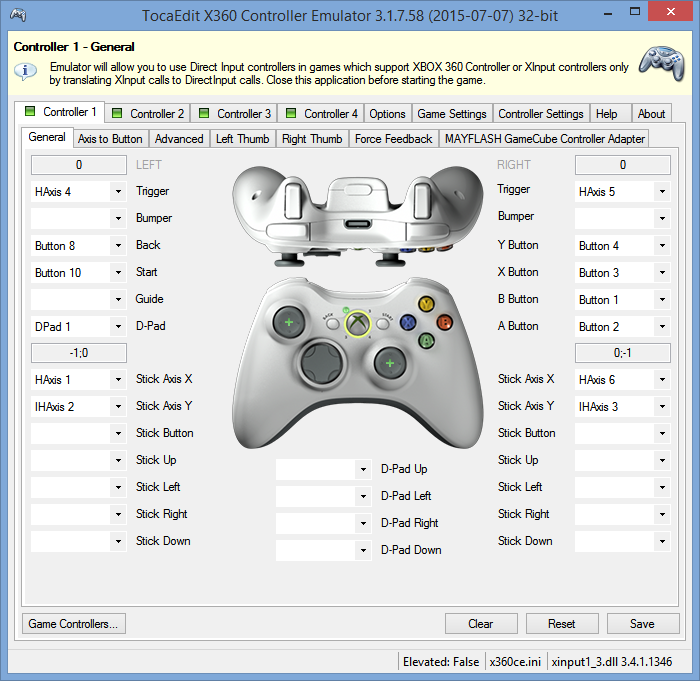The width and height of the screenshot is (700, 681).
Task: Click the left thumbstick on controller image
Action: pyautogui.click(x=289, y=322)
